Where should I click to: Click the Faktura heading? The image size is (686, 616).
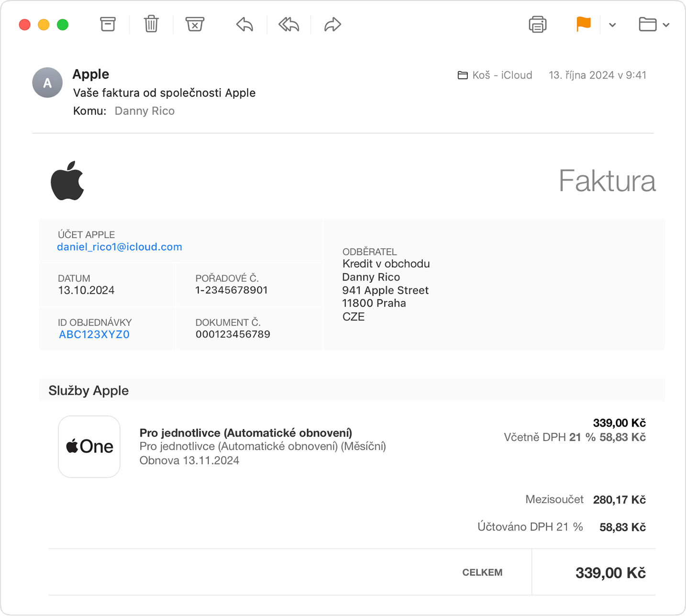607,181
